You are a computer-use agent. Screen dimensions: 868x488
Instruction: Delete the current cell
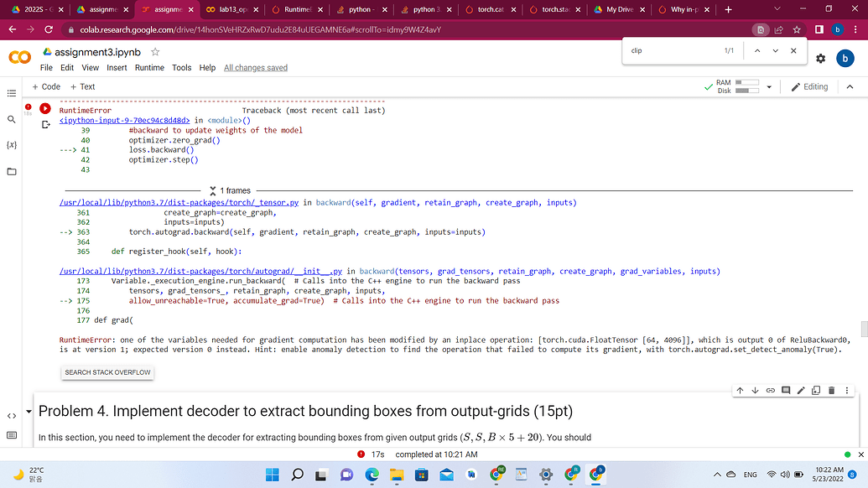[x=830, y=390]
